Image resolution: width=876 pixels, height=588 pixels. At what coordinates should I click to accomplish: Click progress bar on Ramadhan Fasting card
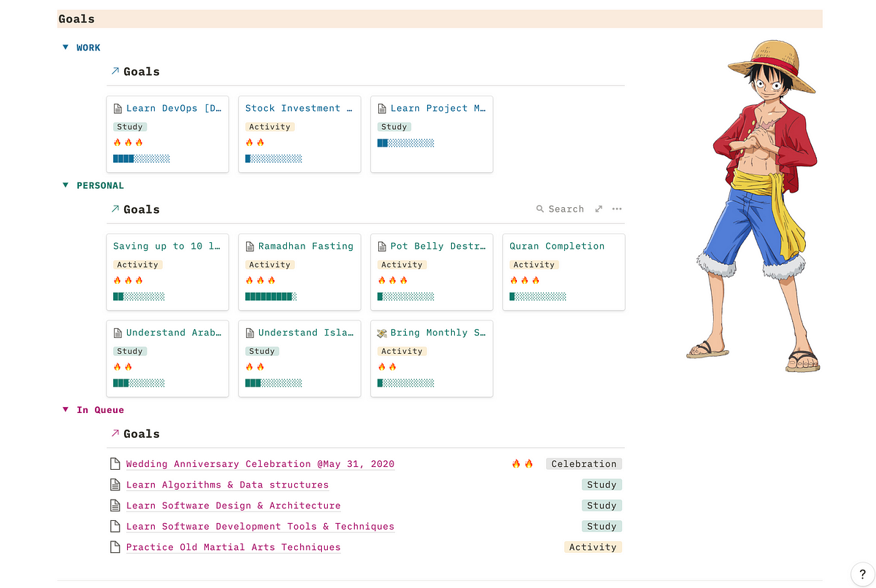271,296
